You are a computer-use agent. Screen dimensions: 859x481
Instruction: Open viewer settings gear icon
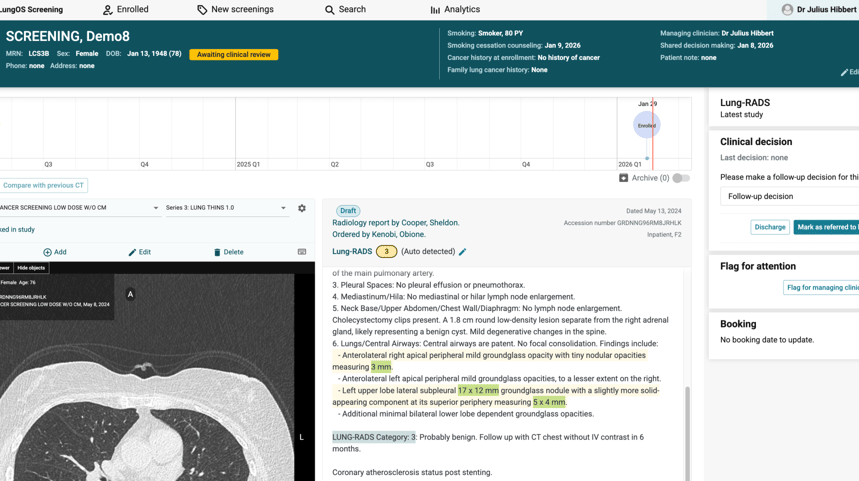click(x=302, y=208)
